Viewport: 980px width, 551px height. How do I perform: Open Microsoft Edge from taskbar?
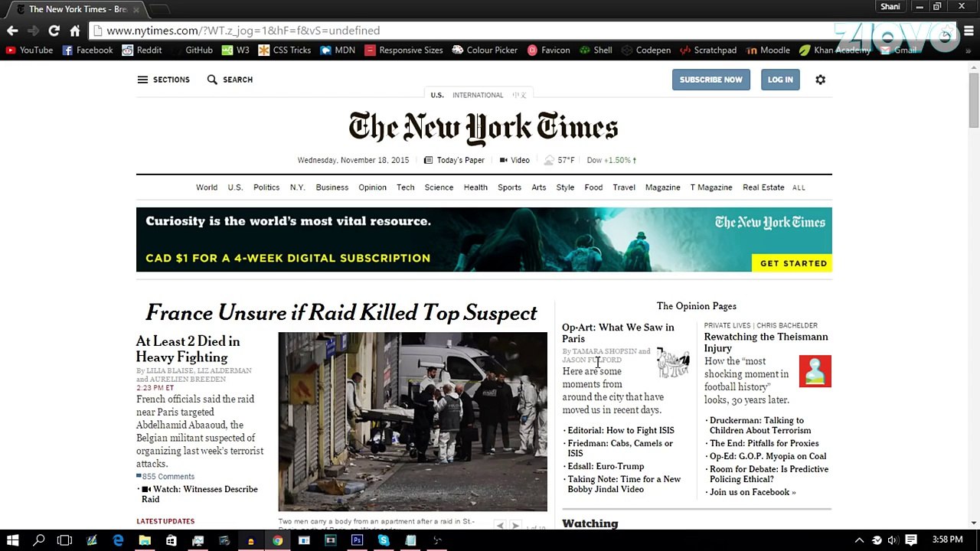[x=118, y=540]
